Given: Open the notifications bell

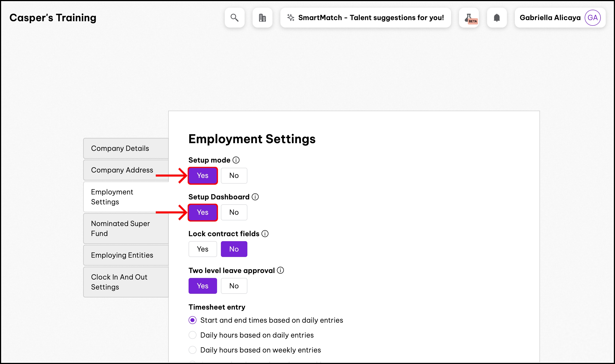Looking at the screenshot, I should [497, 18].
